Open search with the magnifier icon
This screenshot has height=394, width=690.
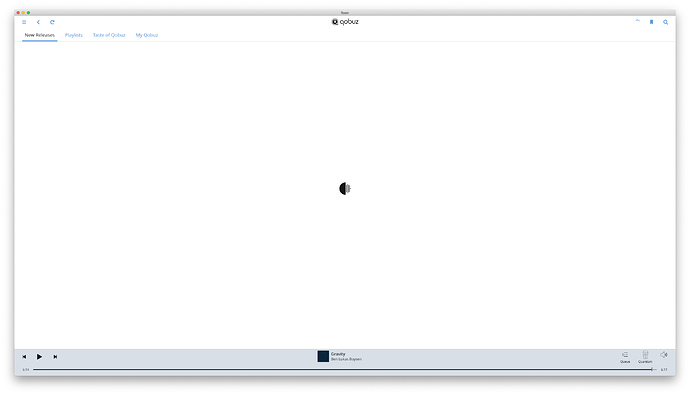(665, 22)
